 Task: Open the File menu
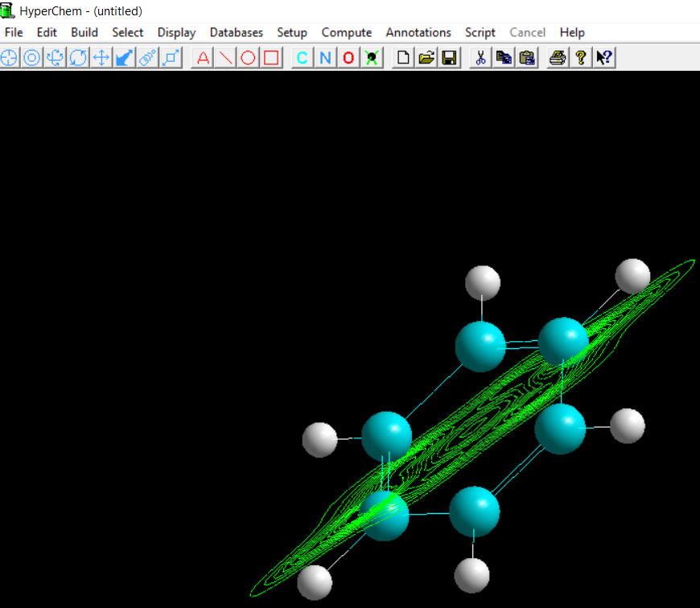(14, 32)
